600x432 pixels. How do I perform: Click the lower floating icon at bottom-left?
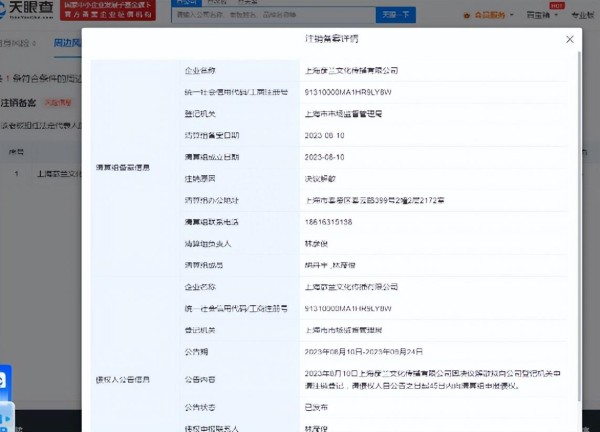5,418
